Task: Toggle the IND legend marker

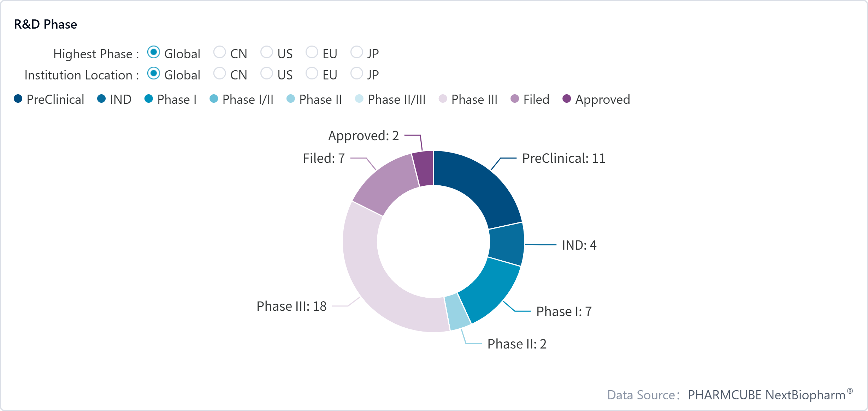Action: coord(101,99)
